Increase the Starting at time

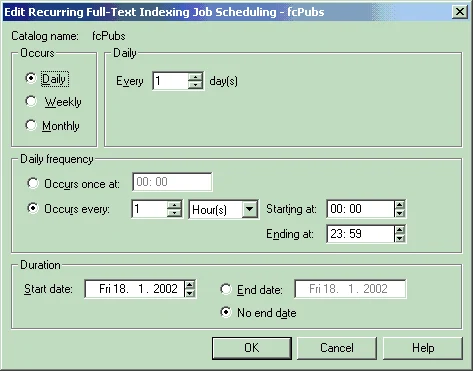click(x=400, y=205)
